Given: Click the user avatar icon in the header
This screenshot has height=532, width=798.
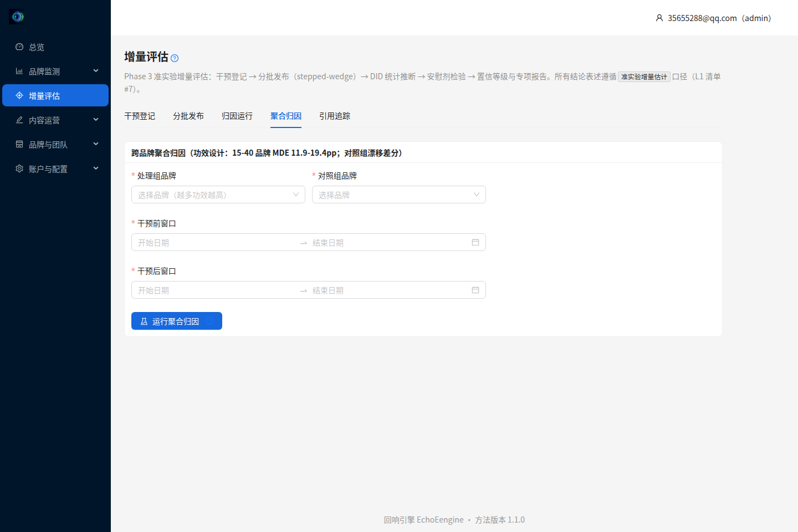Looking at the screenshot, I should (659, 18).
